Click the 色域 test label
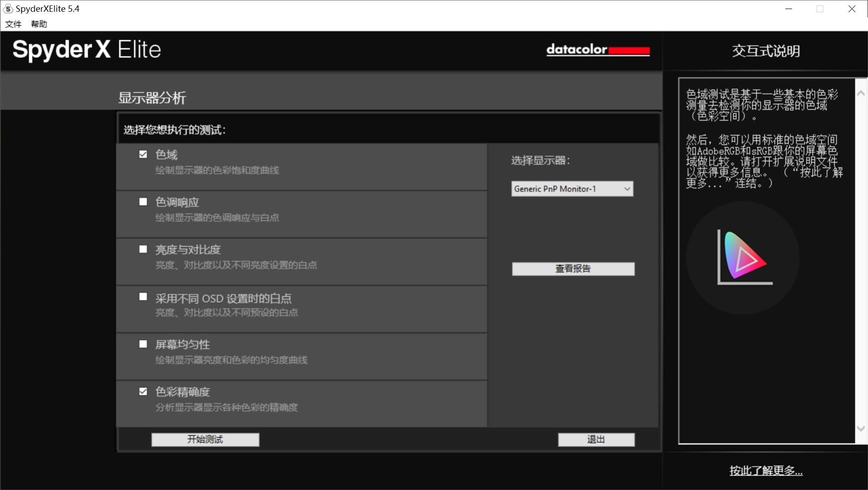The height and width of the screenshot is (490, 868). pyautogui.click(x=166, y=155)
